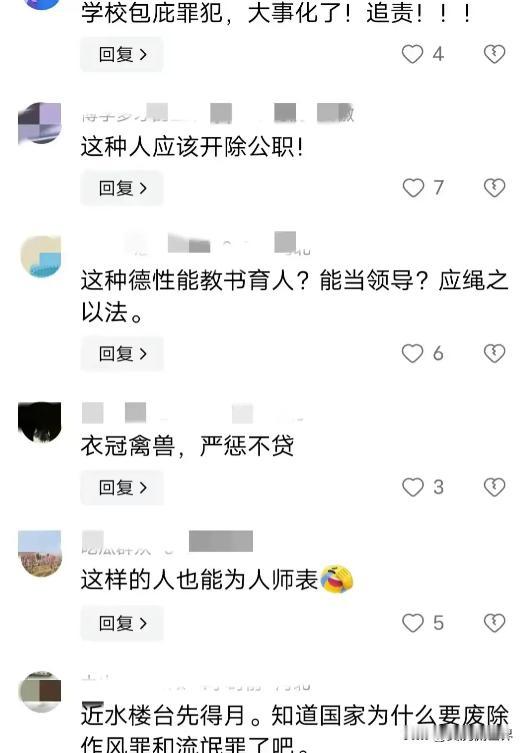Open the black avatar user's profile
525x753 pixels.
point(40,422)
